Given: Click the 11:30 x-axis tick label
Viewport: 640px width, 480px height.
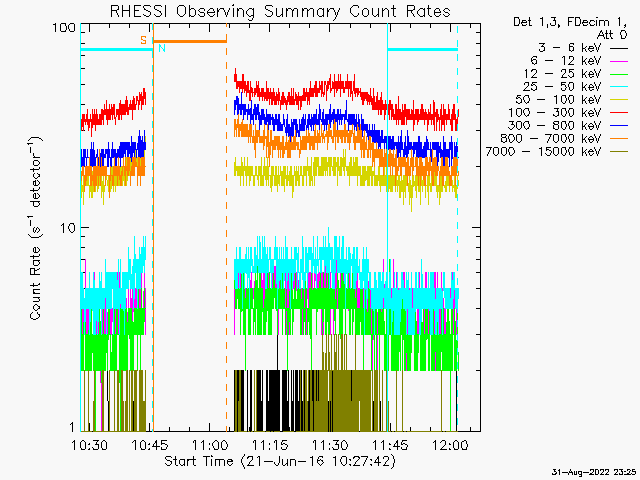Looking at the screenshot, I should [330, 445].
